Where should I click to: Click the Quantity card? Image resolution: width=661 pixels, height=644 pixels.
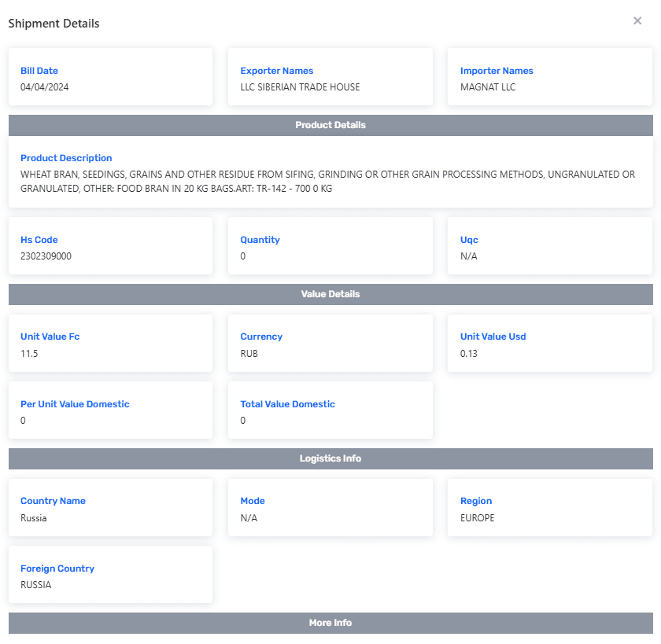coord(330,246)
